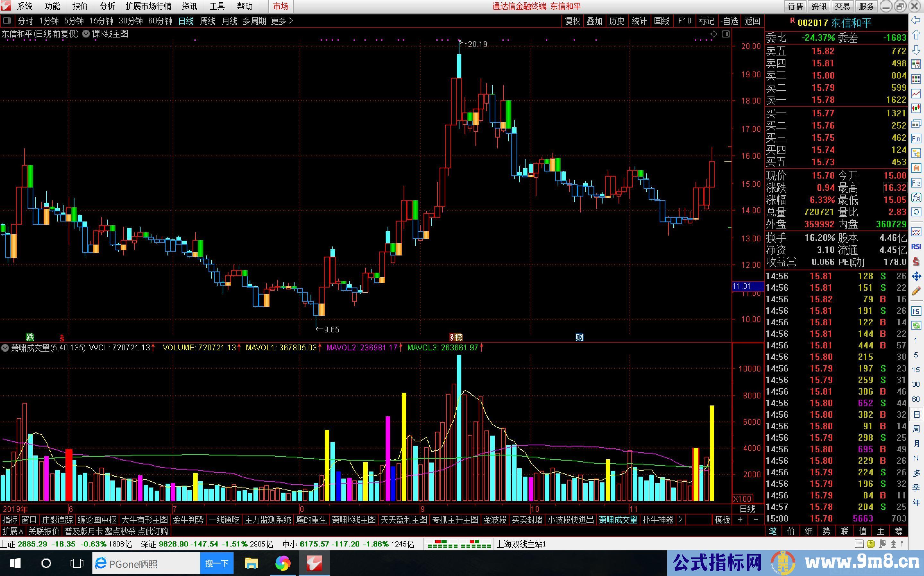Expand the 萧啸成交量 indicator dropdown arrow
924x576 pixels.
pyautogui.click(x=5, y=347)
